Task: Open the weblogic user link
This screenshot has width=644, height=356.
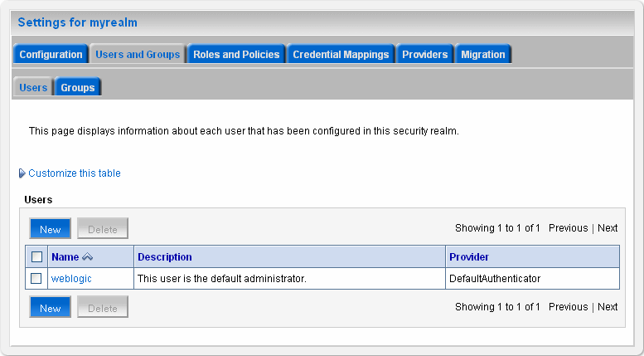Action: [x=71, y=278]
